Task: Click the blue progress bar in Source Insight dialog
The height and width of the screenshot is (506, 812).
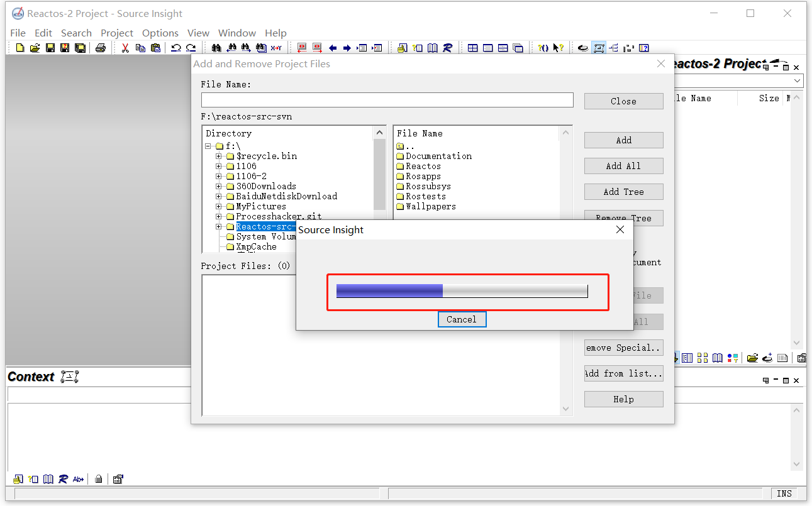Action: (462, 291)
